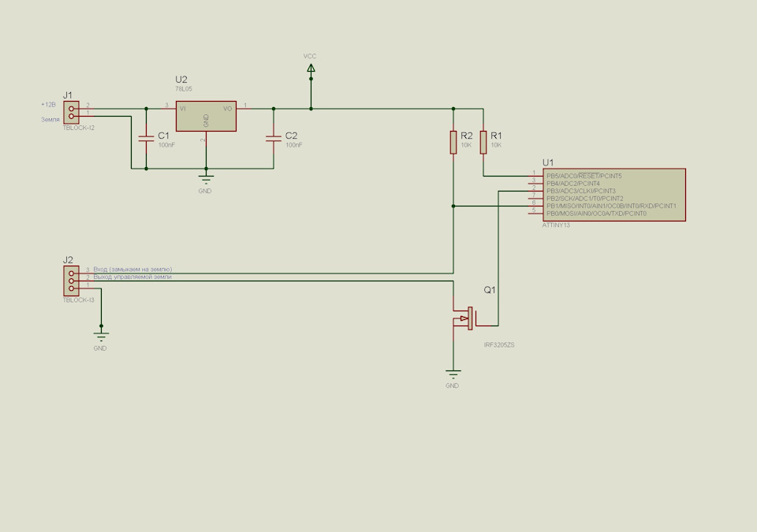Select the J1 terminal block connector symbol
The width and height of the screenshot is (757, 532).
point(71,113)
